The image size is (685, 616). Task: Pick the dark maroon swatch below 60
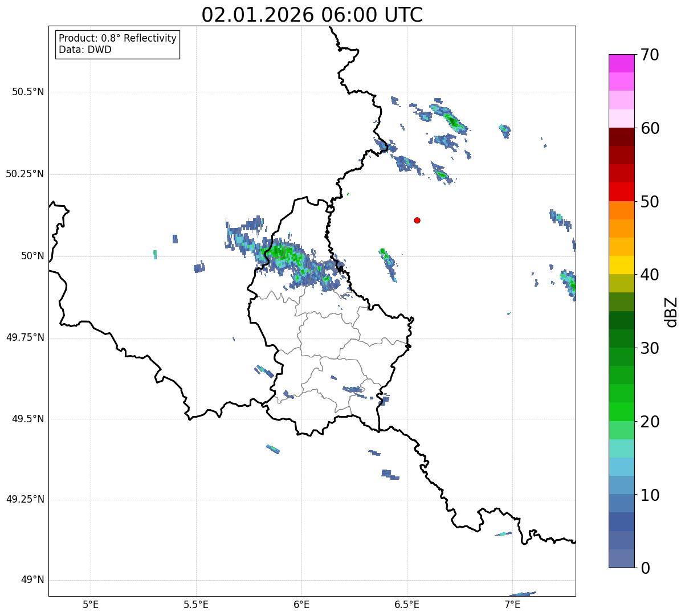[x=621, y=137]
